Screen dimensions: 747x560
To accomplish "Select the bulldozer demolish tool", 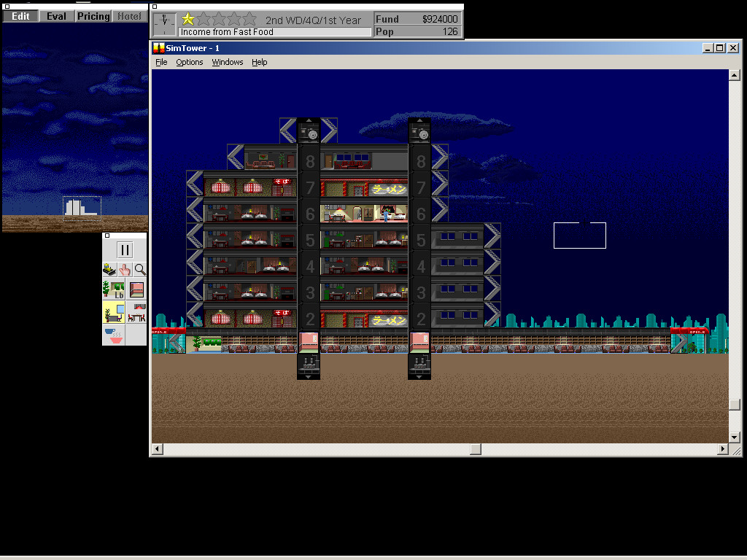I will coord(109,270).
